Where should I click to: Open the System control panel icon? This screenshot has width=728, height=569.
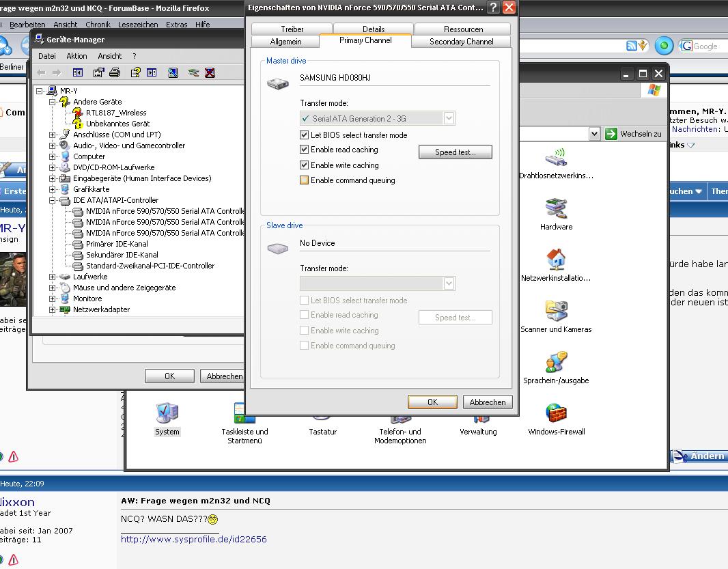point(167,413)
